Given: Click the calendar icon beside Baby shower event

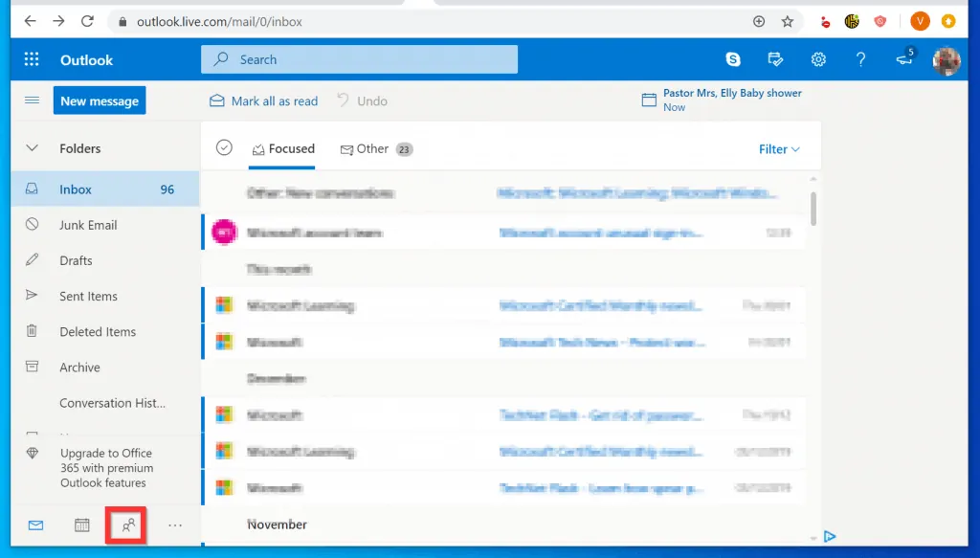Looking at the screenshot, I should click(x=650, y=100).
